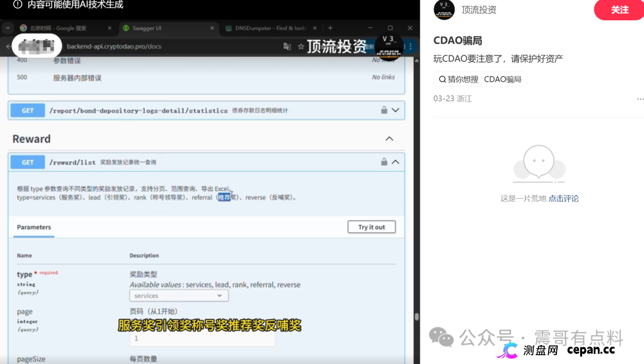644x364 pixels.
Task: Collapse the Reward section
Action: point(389,138)
